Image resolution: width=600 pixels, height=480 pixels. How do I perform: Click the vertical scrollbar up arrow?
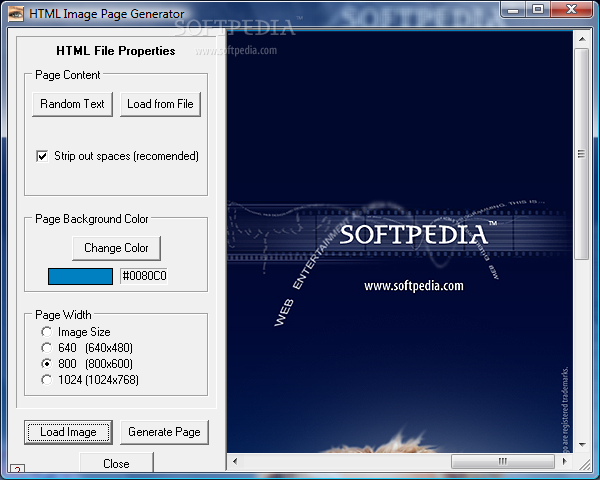582,39
